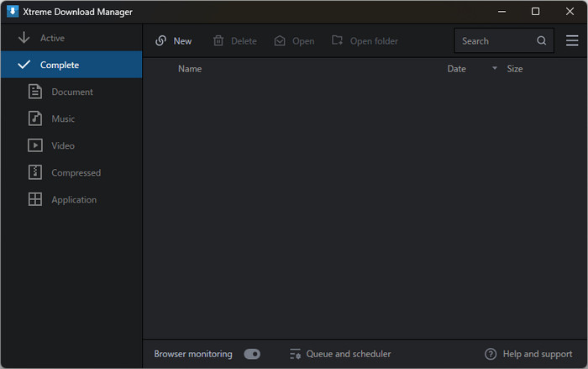Click the Help question mark icon
Image resolution: width=588 pixels, height=369 pixels.
point(491,354)
